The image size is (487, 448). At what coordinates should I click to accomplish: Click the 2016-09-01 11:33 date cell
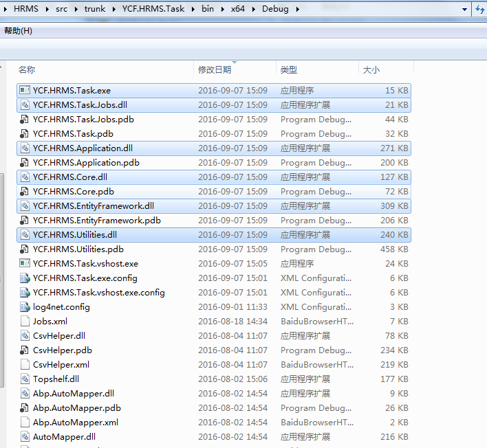pyautogui.click(x=232, y=307)
